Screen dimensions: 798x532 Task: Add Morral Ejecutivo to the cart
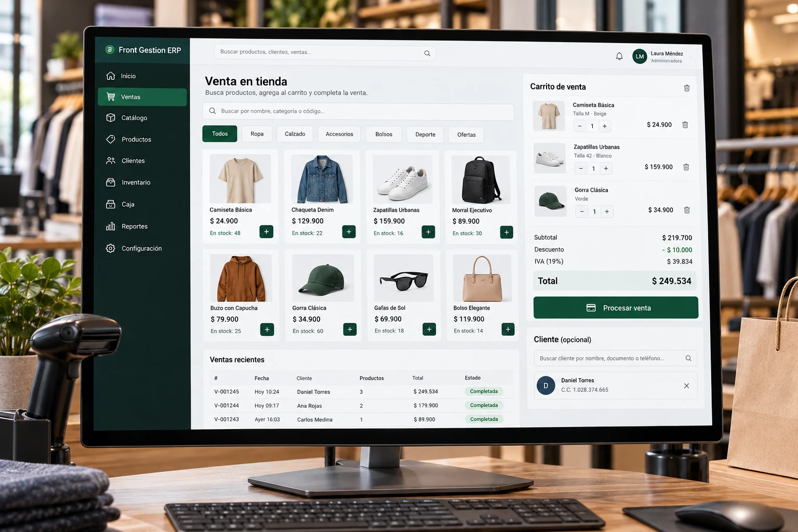click(x=507, y=232)
